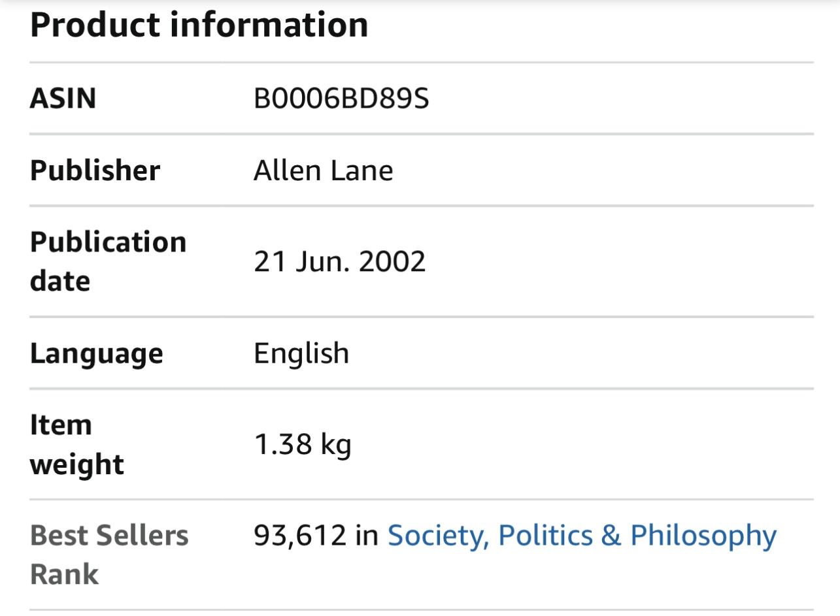840x616 pixels.
Task: Select the weight value 1.38 kg
Action: (302, 445)
